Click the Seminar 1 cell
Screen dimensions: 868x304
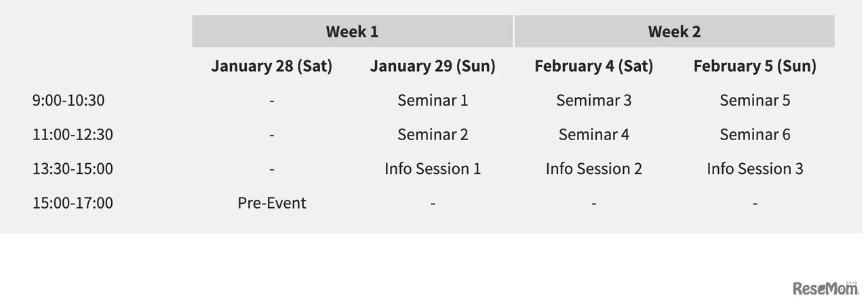(433, 100)
